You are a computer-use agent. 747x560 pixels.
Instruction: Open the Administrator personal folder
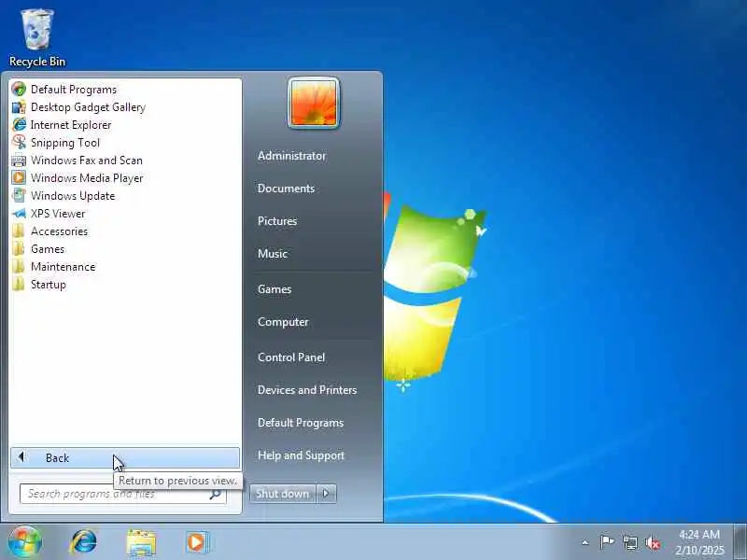click(x=291, y=156)
